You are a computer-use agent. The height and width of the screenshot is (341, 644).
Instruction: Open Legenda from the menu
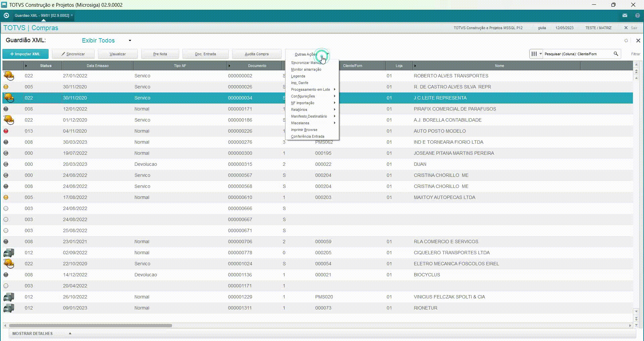pyautogui.click(x=312, y=76)
